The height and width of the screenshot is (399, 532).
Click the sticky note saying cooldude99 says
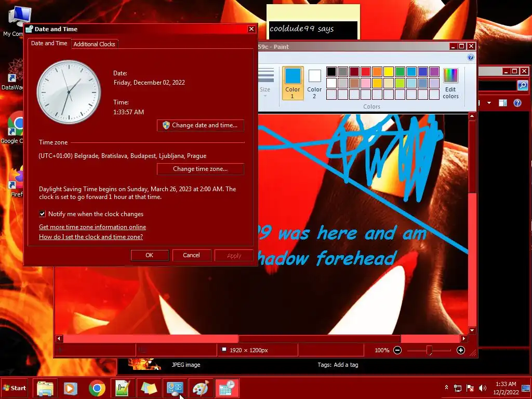[x=313, y=22]
